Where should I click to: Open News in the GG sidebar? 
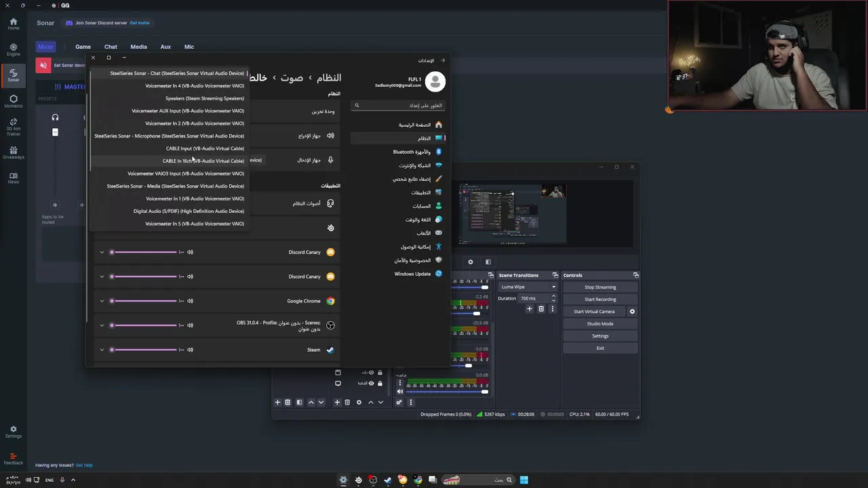tap(13, 178)
